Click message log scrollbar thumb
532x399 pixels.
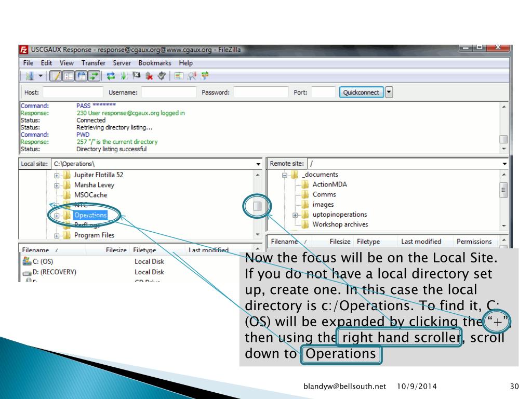[504, 139]
